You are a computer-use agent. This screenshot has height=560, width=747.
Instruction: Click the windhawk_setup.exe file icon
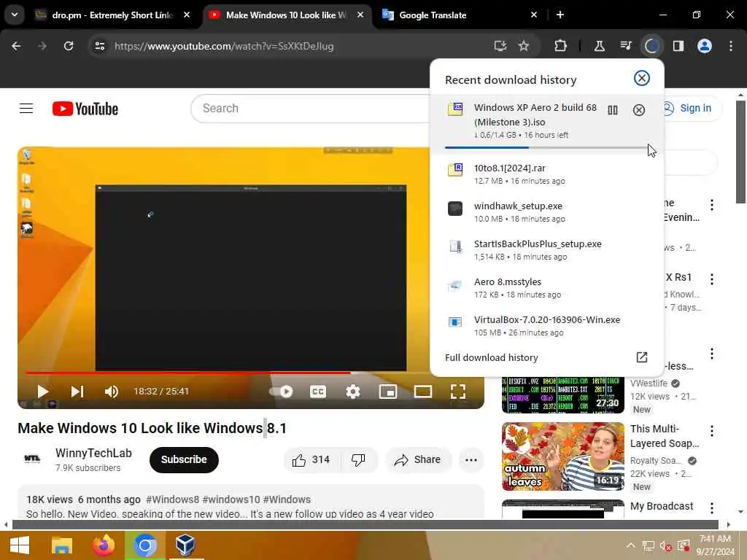point(455,208)
